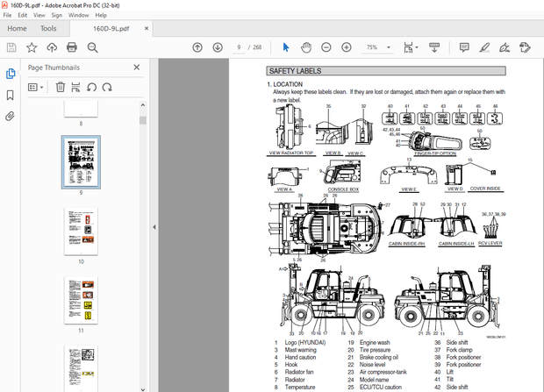The image size is (544, 392).
Task: Go to the previous page arrow
Action: (x=197, y=47)
